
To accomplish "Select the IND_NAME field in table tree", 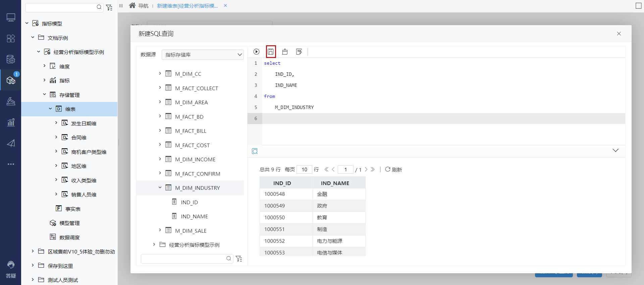I will tap(194, 216).
